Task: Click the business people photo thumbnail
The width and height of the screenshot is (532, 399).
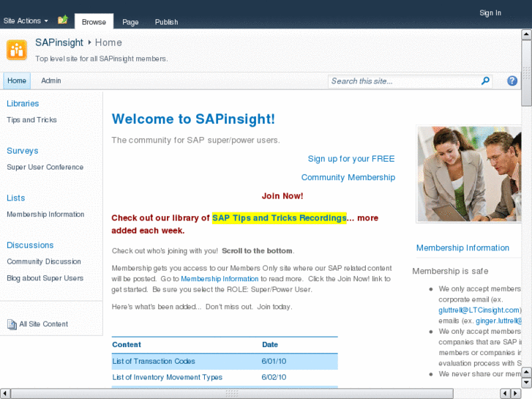Action: (469, 174)
